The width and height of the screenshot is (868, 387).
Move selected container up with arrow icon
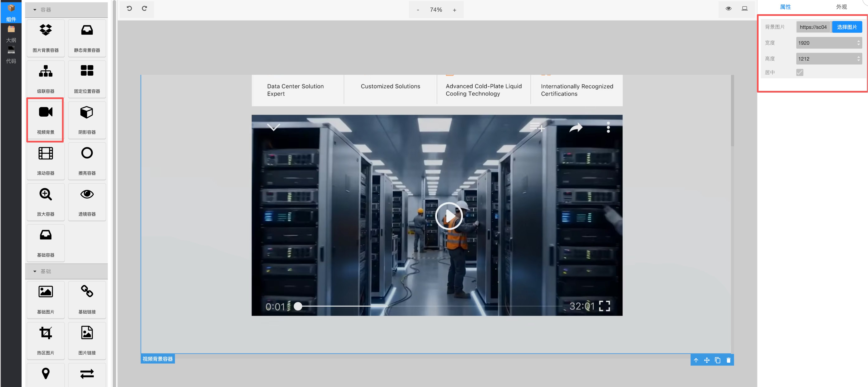pos(696,360)
